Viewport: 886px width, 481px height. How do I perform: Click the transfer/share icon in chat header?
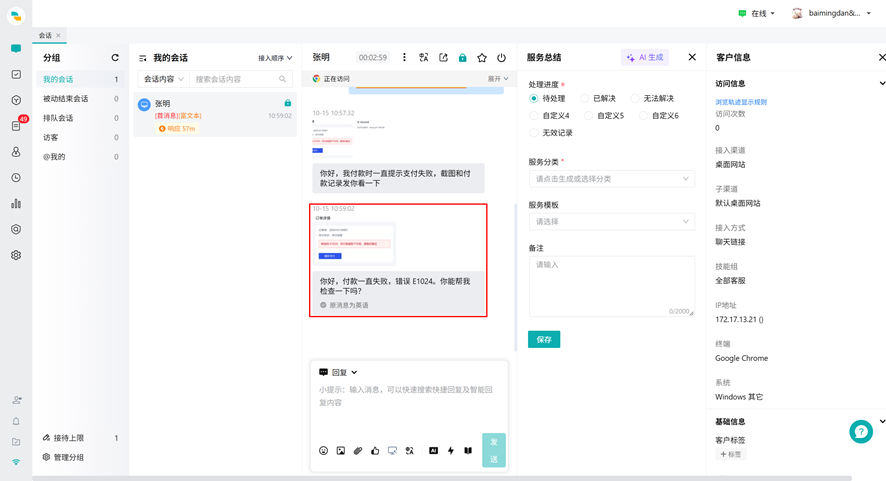(x=444, y=57)
